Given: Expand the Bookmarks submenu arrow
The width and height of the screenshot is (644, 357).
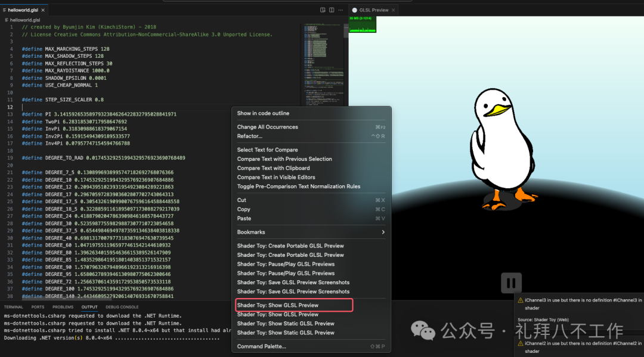Looking at the screenshot, I should (x=383, y=232).
